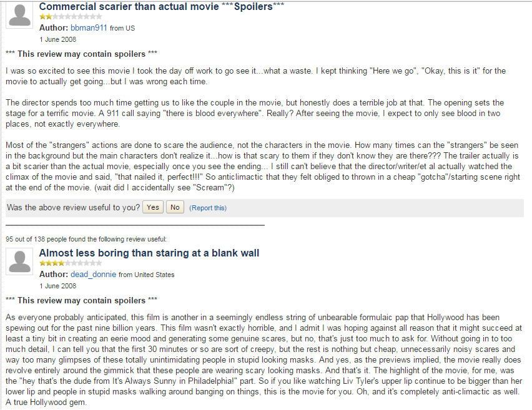Click the Report this link

point(208,208)
